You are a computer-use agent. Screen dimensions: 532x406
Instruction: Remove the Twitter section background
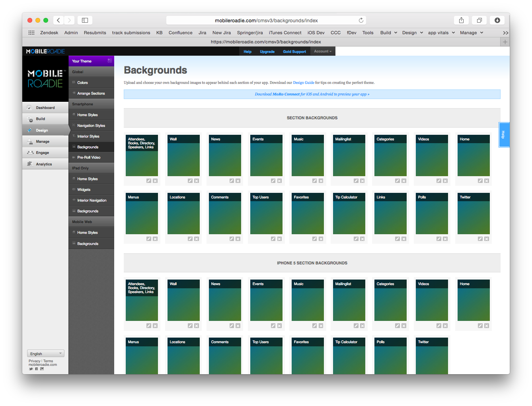click(486, 239)
